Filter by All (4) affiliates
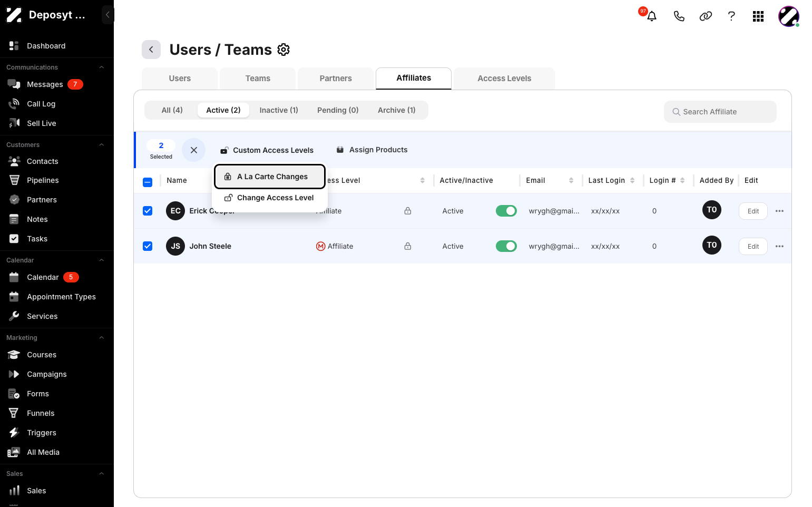This screenshot has width=812, height=507. [x=172, y=110]
